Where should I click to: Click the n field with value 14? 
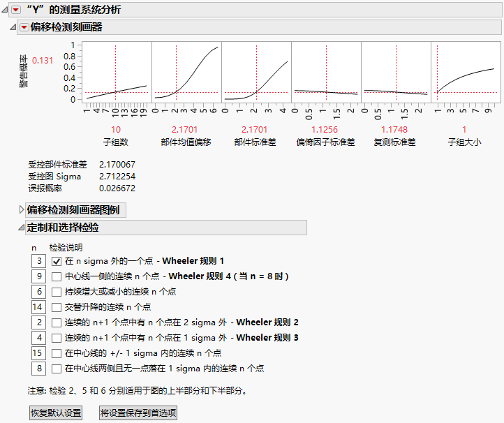(x=38, y=307)
